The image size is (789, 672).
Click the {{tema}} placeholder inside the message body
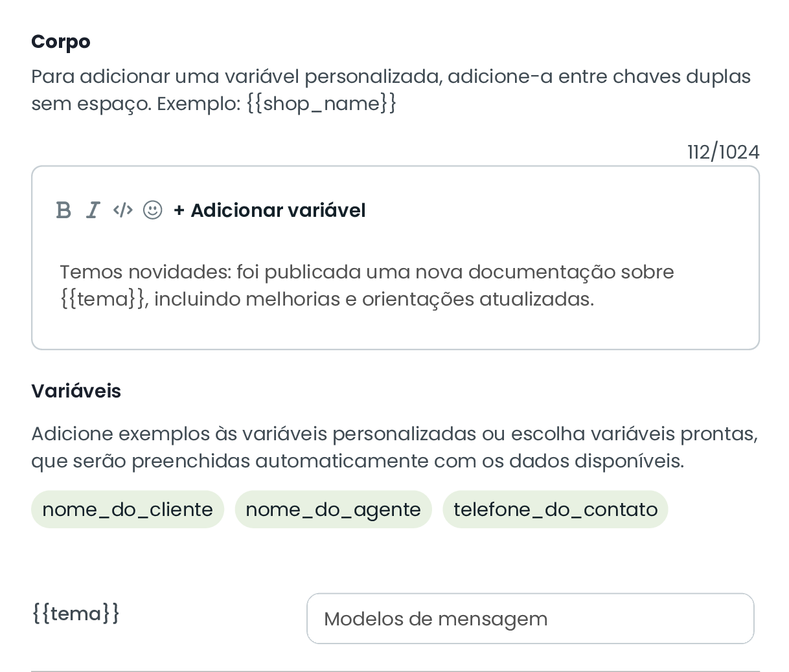coord(103,299)
